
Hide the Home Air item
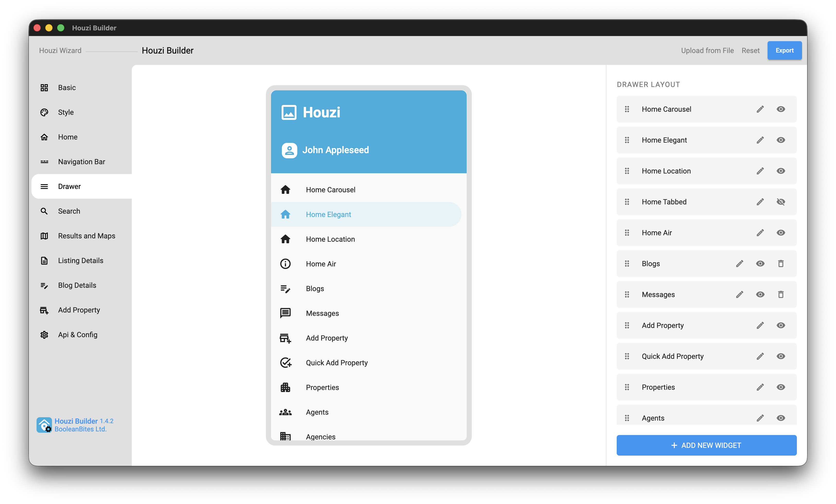[781, 232]
